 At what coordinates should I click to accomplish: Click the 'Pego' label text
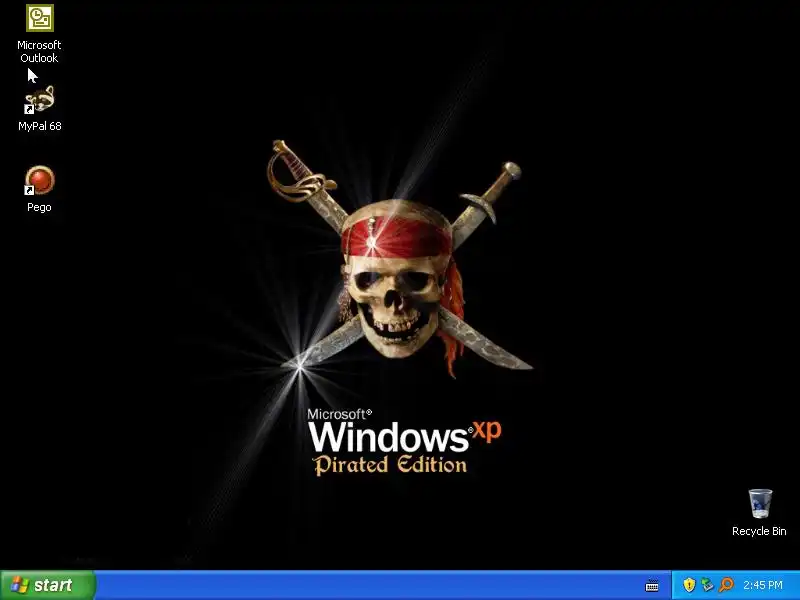click(39, 207)
